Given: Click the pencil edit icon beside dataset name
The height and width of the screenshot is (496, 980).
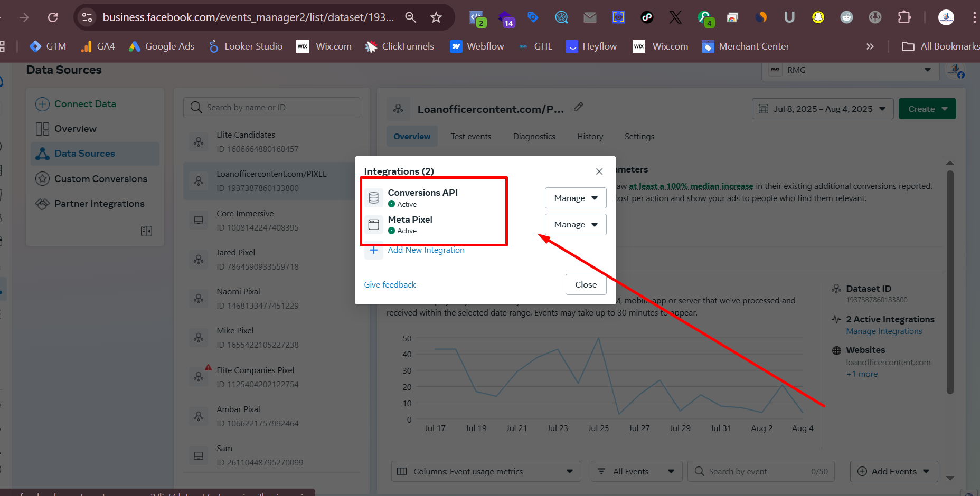Looking at the screenshot, I should click(578, 107).
